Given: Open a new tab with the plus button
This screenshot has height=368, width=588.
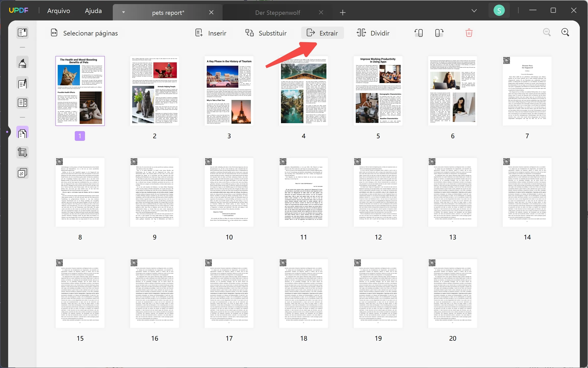Looking at the screenshot, I should click(x=342, y=12).
